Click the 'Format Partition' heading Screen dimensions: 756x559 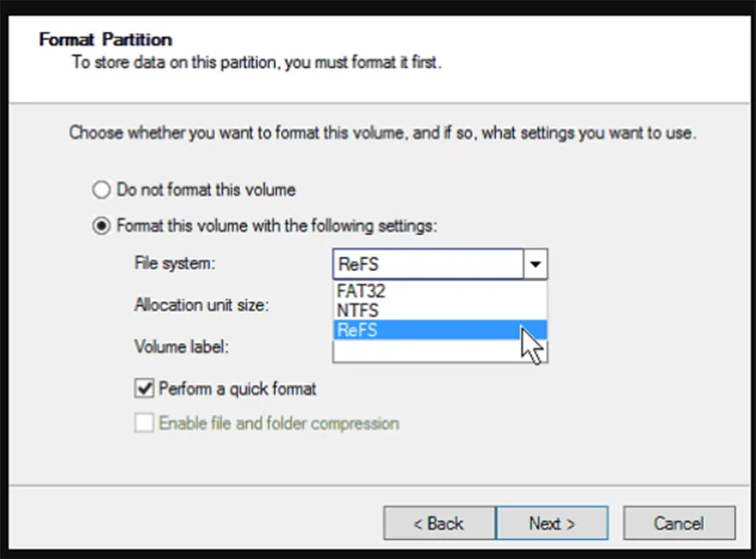(106, 40)
